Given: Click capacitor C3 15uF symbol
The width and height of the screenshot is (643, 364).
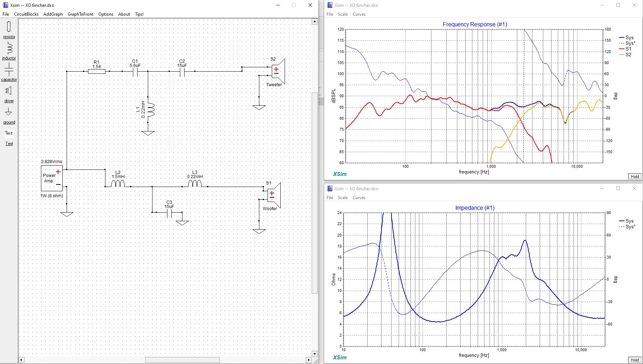Looking at the screenshot, I should pyautogui.click(x=169, y=214).
